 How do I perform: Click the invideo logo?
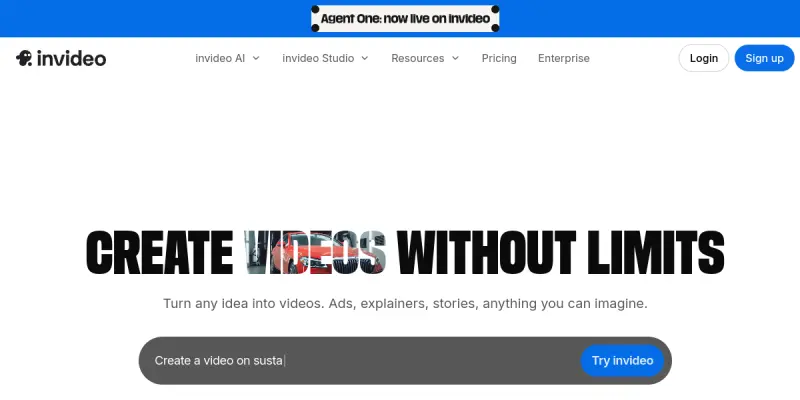click(61, 58)
